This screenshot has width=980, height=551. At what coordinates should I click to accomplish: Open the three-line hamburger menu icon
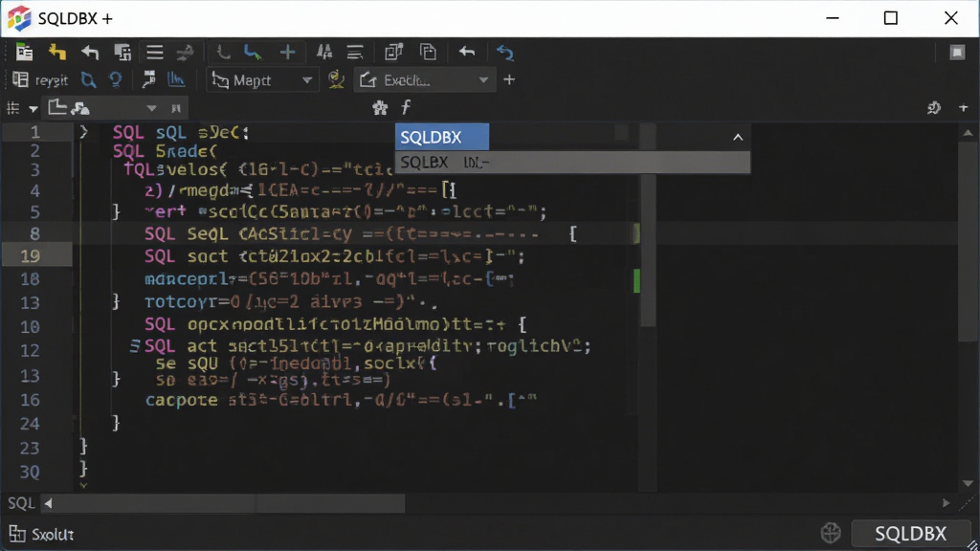click(x=154, y=53)
